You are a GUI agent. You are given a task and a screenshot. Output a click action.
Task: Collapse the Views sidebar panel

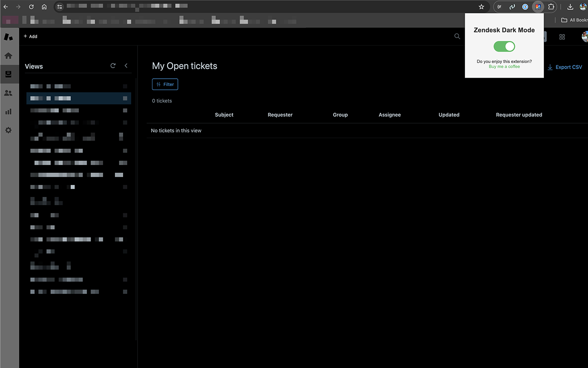pyautogui.click(x=126, y=66)
